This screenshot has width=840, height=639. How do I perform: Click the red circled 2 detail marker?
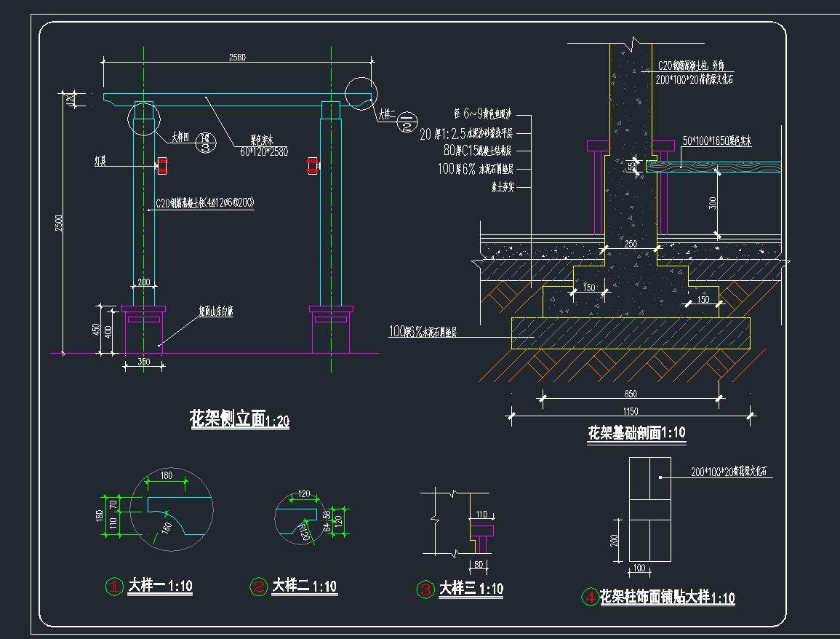click(258, 587)
